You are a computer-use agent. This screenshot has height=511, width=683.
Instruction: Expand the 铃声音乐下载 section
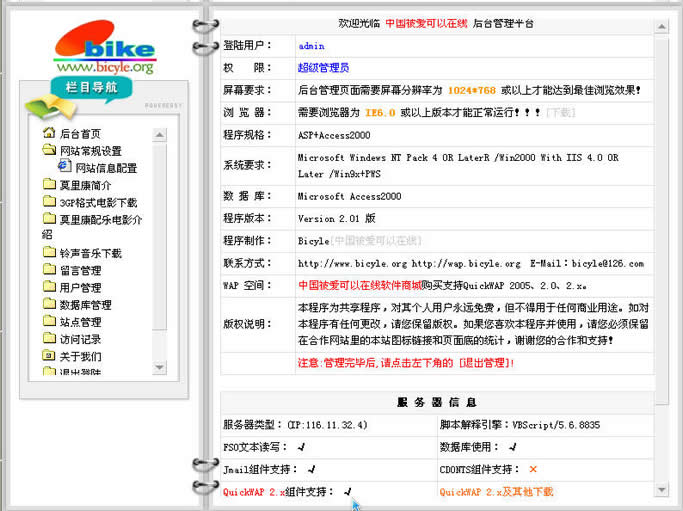(91, 254)
